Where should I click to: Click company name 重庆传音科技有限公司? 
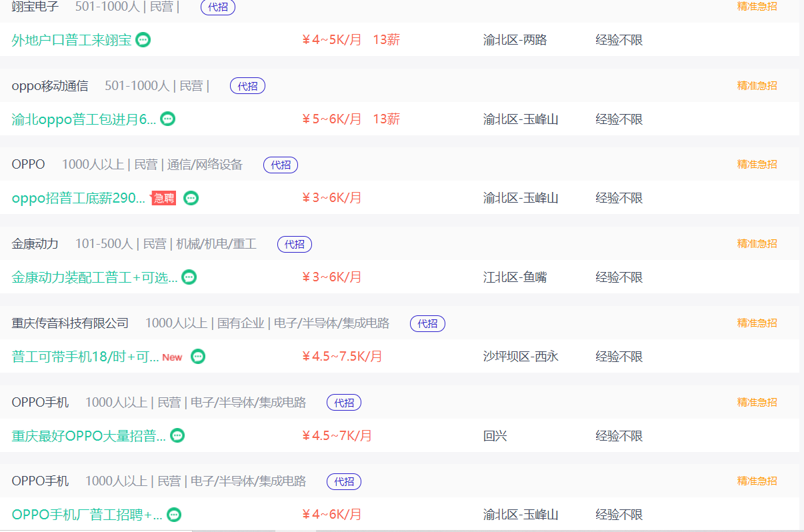70,323
